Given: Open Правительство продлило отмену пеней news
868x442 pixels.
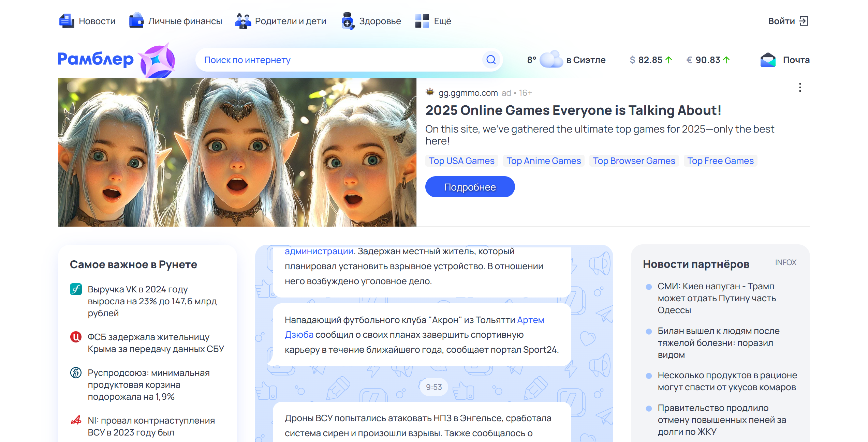Looking at the screenshot, I should pyautogui.click(x=722, y=420).
